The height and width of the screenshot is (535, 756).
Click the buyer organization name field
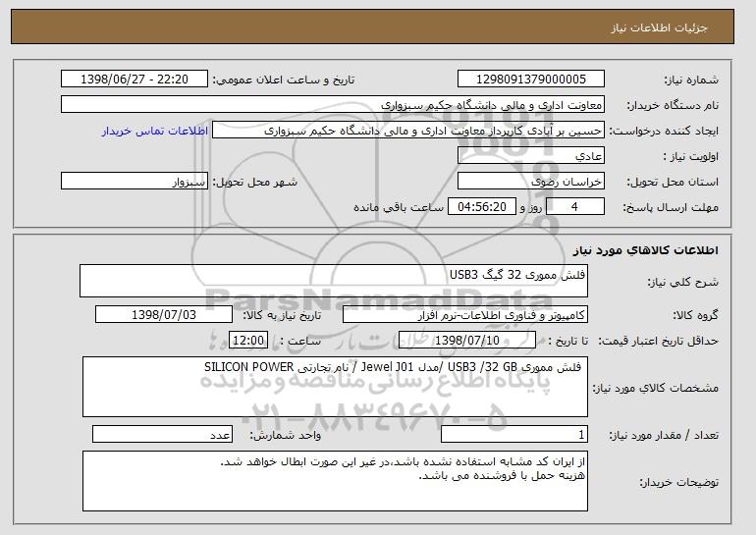[x=333, y=105]
